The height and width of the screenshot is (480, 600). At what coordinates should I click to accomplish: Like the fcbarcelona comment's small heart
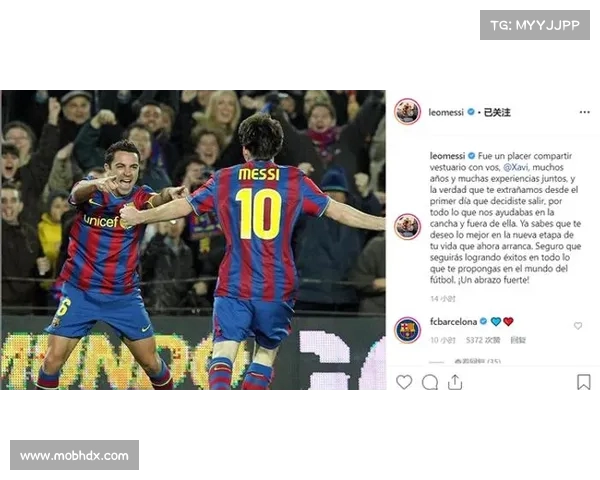click(x=578, y=326)
